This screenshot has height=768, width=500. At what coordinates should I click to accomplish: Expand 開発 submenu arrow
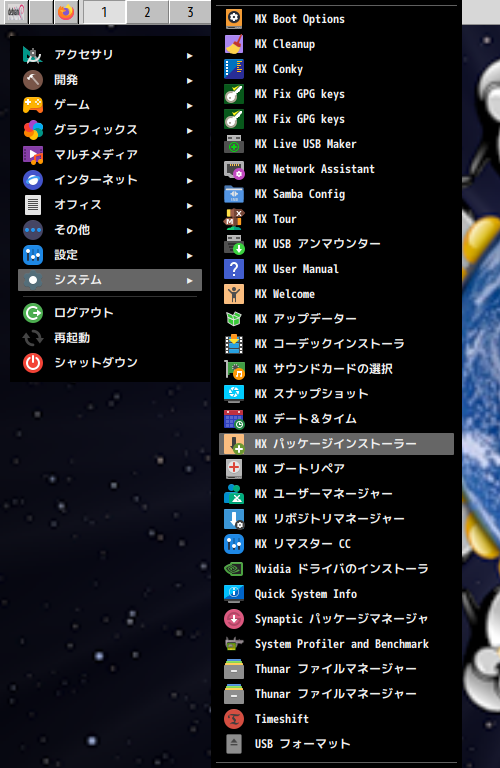click(190, 80)
